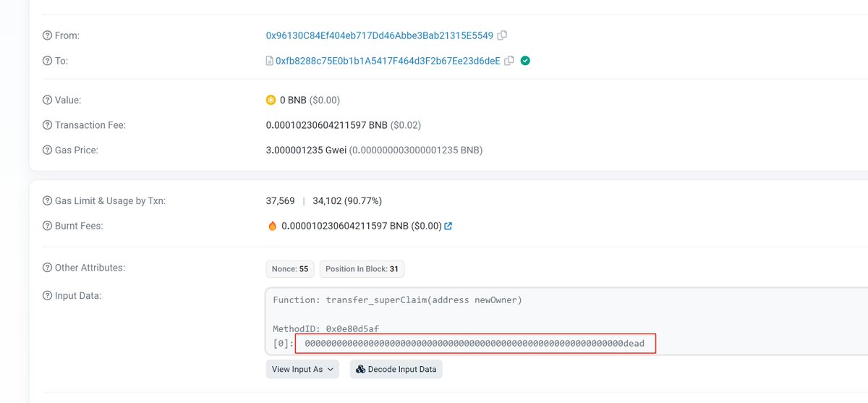The width and height of the screenshot is (868, 403).
Task: Select the MethodID: 0x0e80d5af line
Action: tap(326, 328)
